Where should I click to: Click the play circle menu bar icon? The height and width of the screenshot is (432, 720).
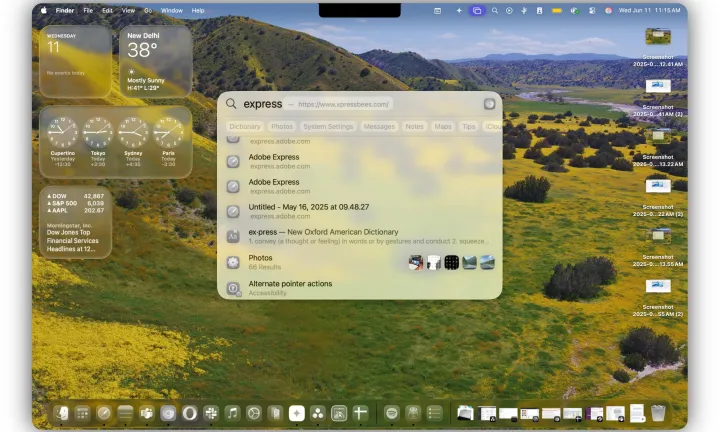[x=509, y=10]
